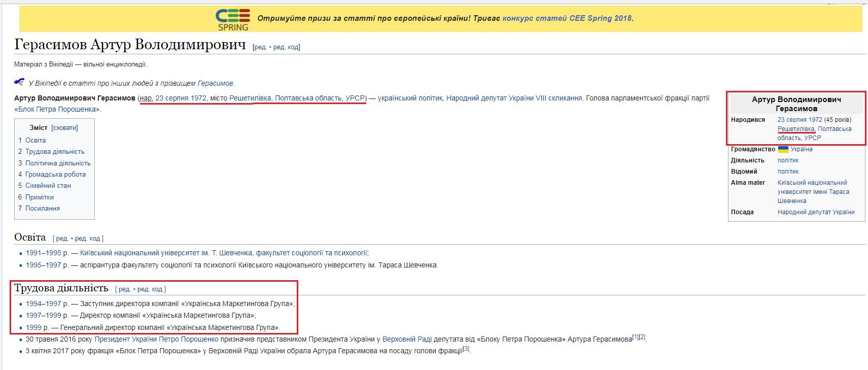Go to «Трудова діяльність» contents entry
The image size is (868, 370).
click(55, 151)
